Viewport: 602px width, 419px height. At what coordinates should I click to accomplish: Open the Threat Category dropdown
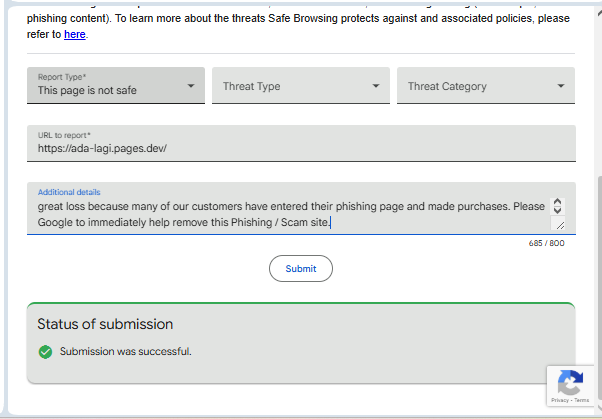pos(485,86)
